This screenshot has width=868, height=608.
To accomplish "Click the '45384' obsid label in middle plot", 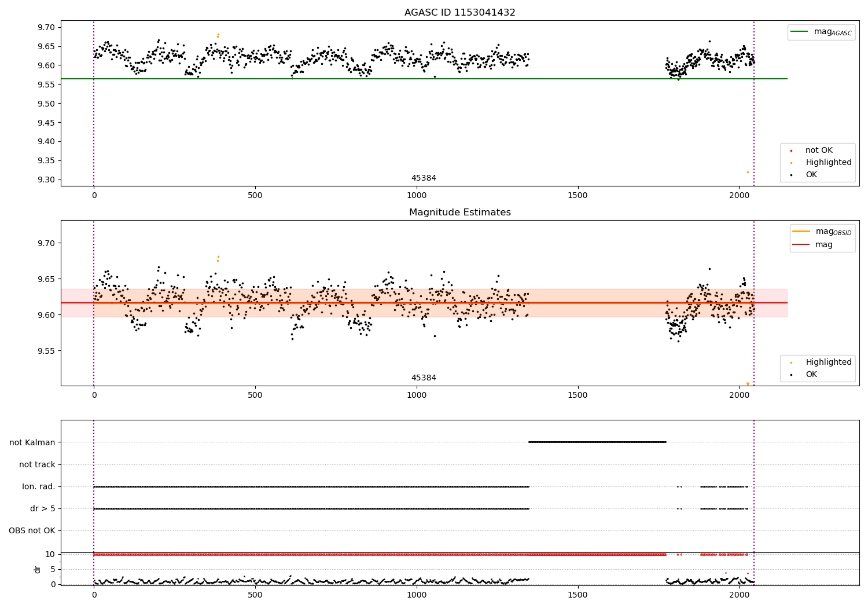I will pos(424,378).
